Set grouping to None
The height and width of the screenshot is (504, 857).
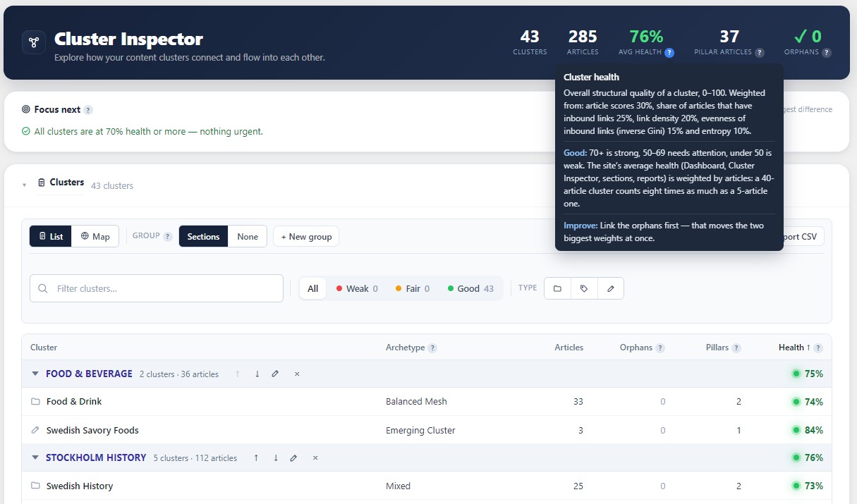(x=248, y=236)
